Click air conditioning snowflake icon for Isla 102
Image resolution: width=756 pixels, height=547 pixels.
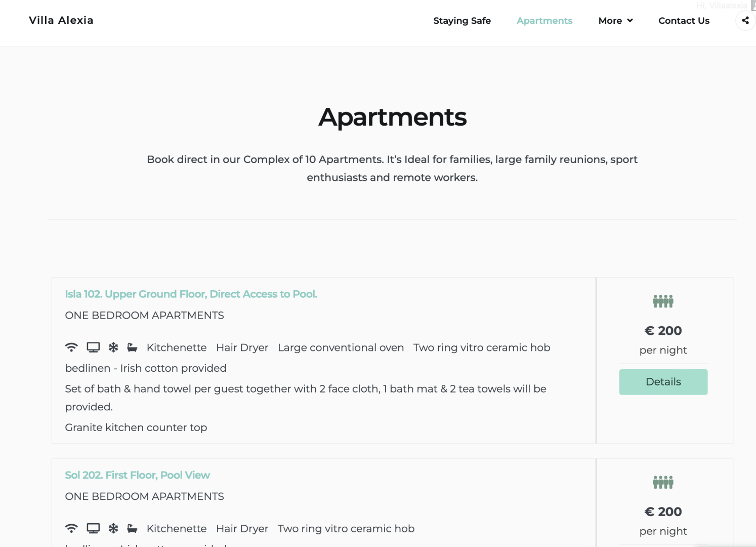[113, 347]
